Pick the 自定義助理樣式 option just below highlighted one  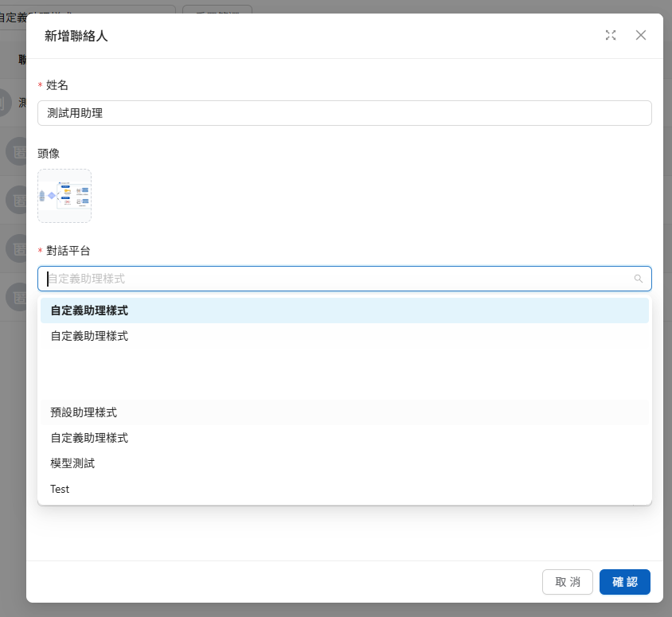[89, 336]
